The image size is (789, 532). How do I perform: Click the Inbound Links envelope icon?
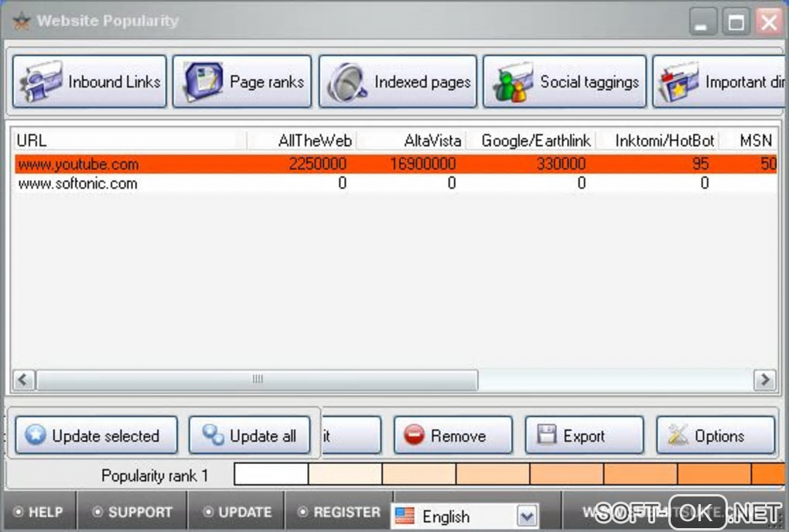[x=40, y=81]
